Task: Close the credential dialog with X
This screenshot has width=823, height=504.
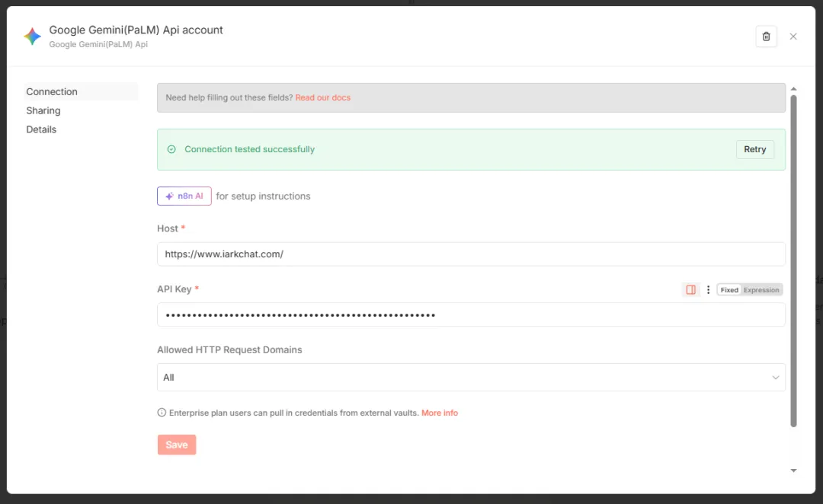Action: [x=793, y=37]
